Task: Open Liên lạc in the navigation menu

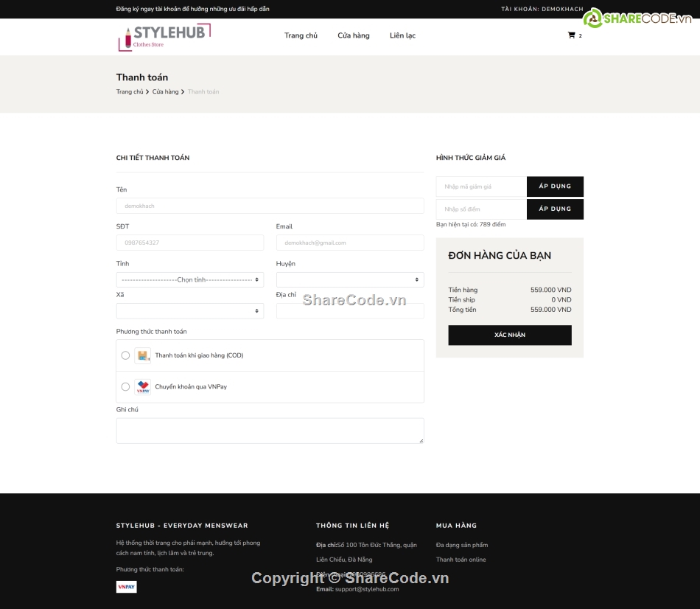Action: pyautogui.click(x=402, y=35)
